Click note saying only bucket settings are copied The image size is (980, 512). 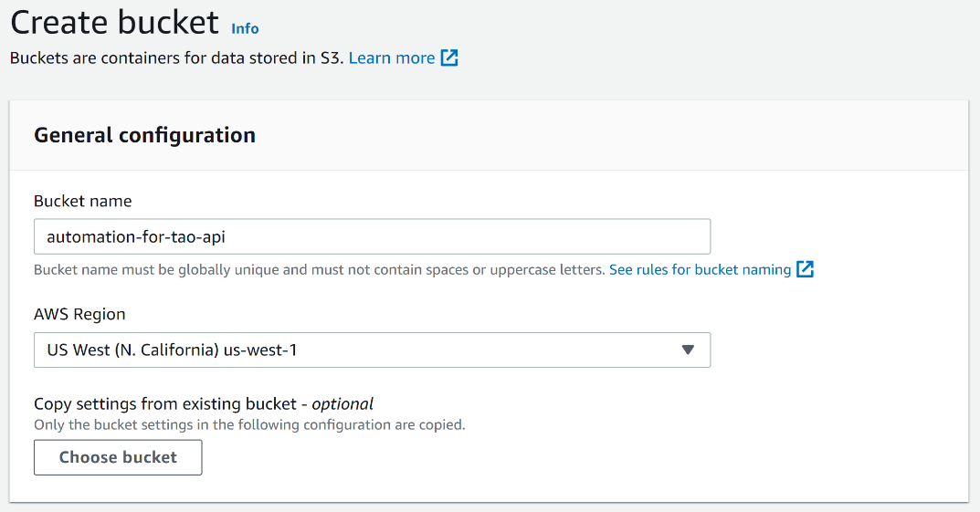click(249, 424)
